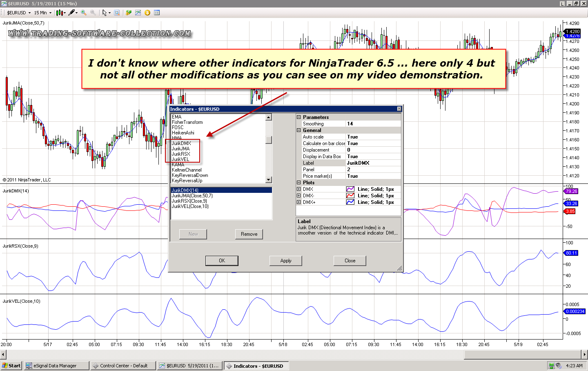The height and width of the screenshot is (371, 588).
Task: Select the drawing tools pencil icon
Action: click(72, 13)
